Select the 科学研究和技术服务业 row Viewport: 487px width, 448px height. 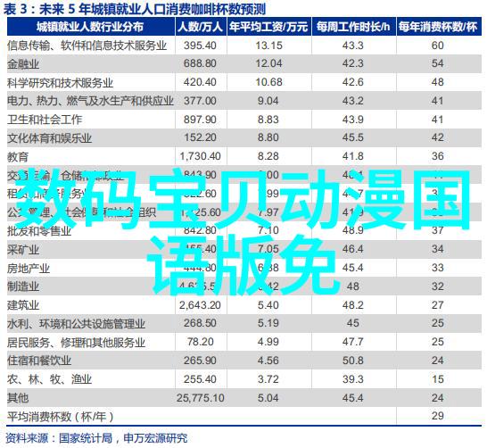[244, 82]
